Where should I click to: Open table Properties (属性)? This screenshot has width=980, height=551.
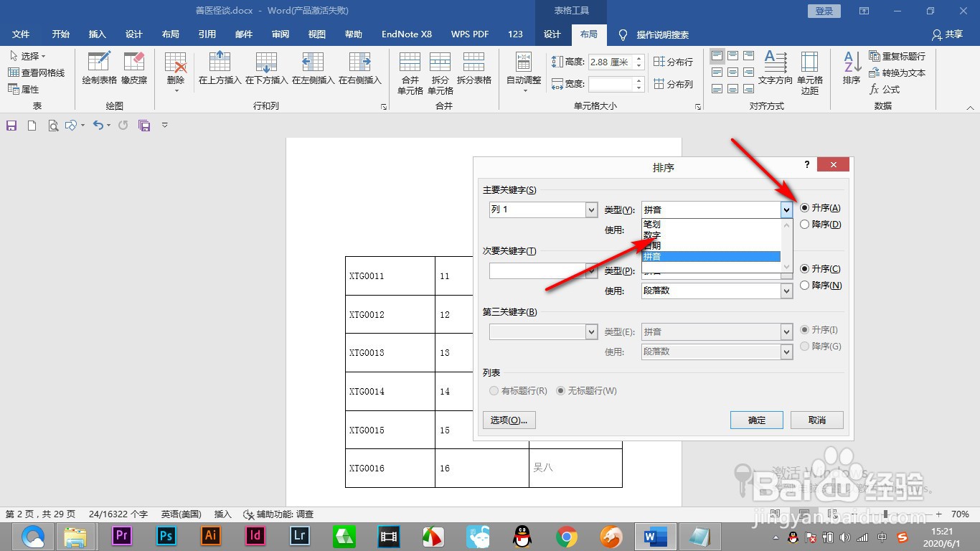coord(24,89)
